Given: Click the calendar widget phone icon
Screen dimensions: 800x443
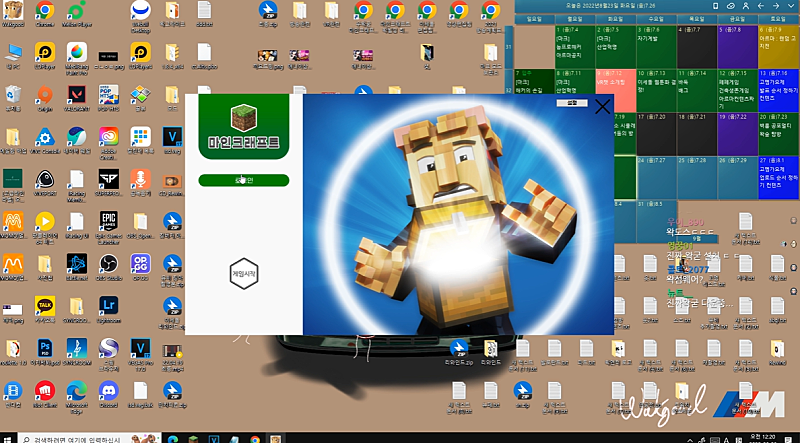Looking at the screenshot, I should [715, 6].
